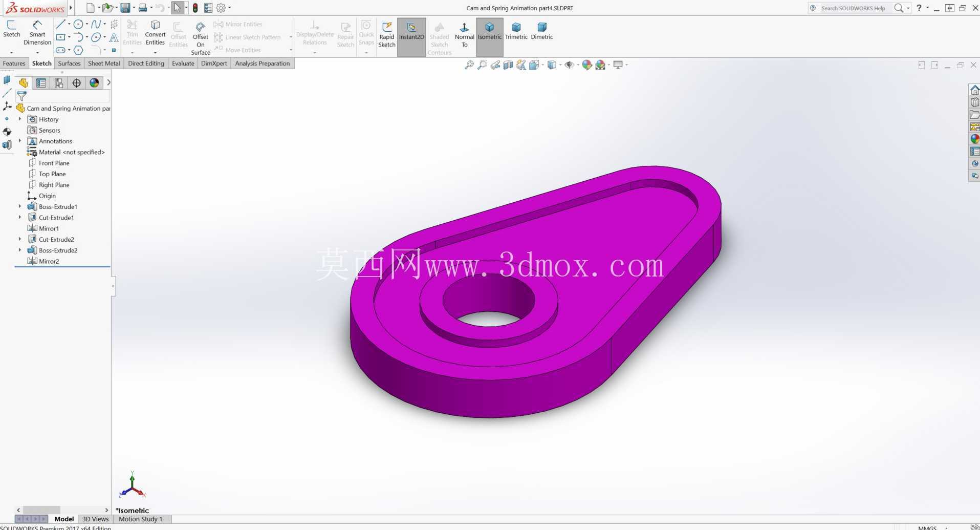Select the Front Plane item
980x530 pixels.
click(x=49, y=163)
